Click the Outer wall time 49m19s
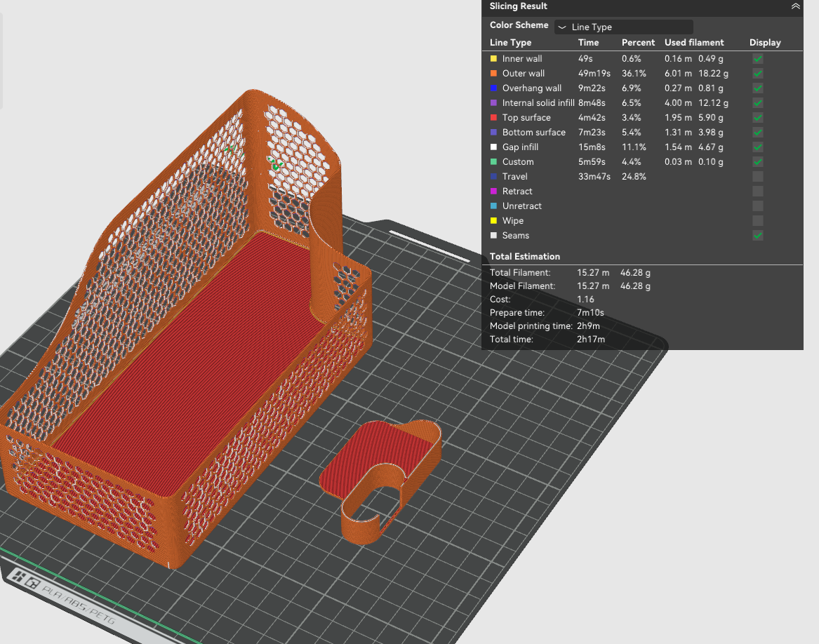This screenshot has height=644, width=819. coord(594,73)
